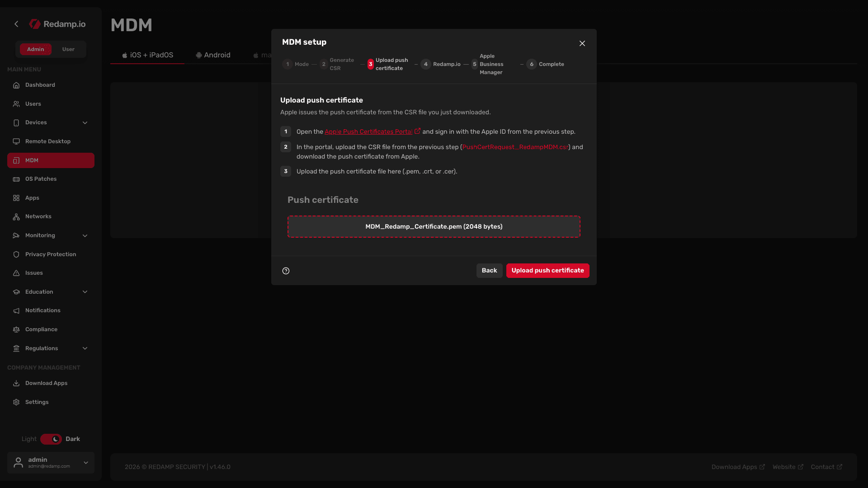Click the certificate file drop zone
The image size is (868, 488).
[x=434, y=226]
